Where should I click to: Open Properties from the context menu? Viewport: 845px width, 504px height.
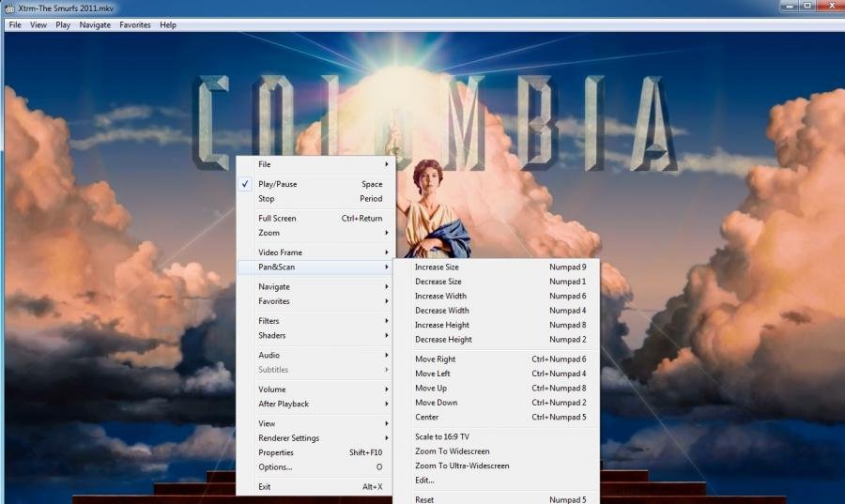[x=316, y=452]
